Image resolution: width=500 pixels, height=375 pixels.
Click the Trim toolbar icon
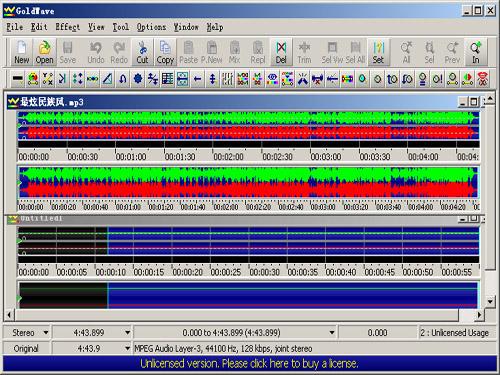coord(304,52)
